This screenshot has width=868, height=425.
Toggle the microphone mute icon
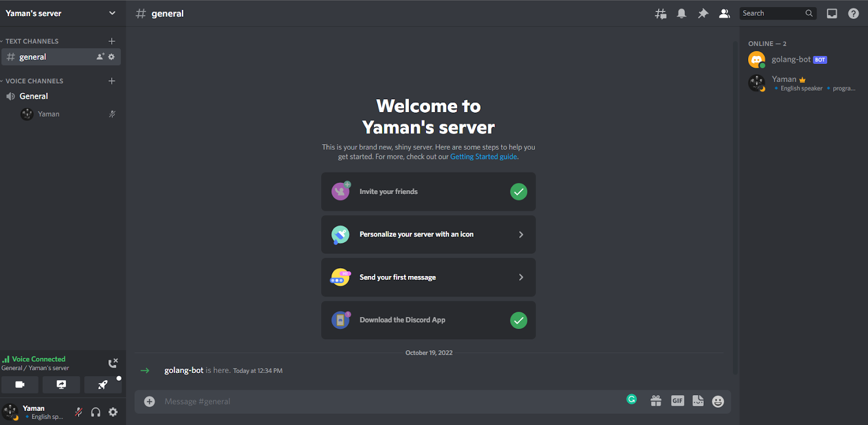79,412
